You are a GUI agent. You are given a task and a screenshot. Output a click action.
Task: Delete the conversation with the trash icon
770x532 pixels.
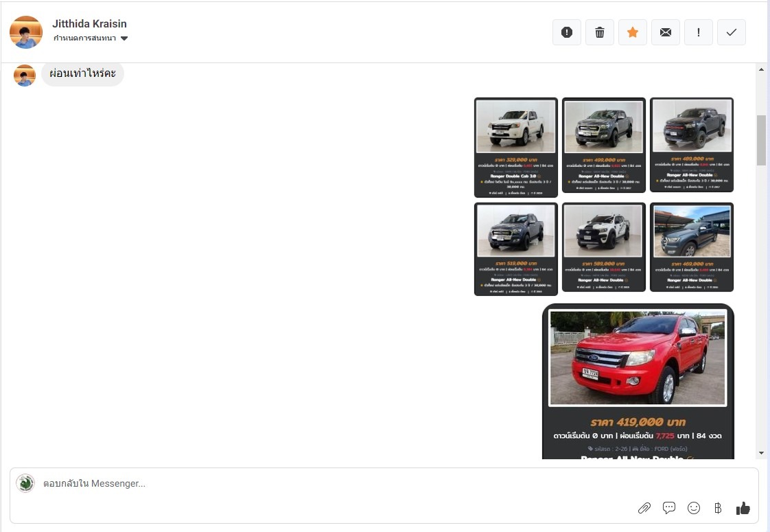tap(600, 32)
